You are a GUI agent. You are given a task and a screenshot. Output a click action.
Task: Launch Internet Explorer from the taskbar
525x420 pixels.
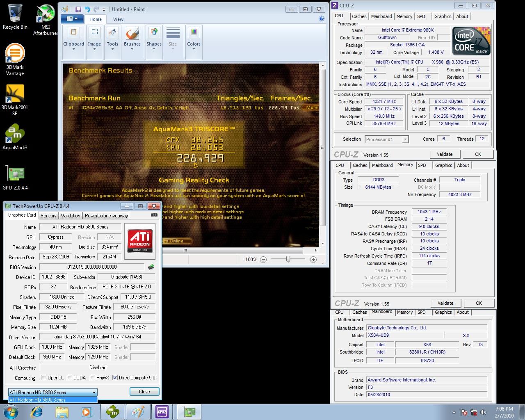pyautogui.click(x=37, y=412)
